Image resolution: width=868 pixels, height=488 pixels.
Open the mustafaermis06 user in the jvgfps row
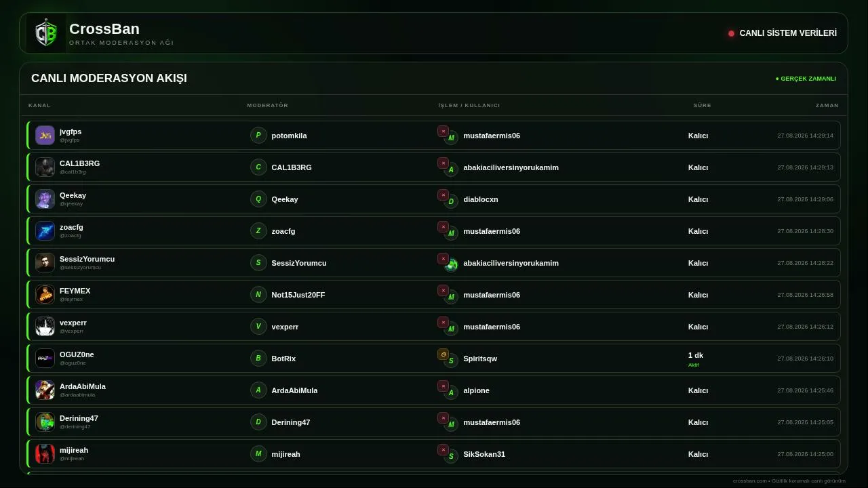[492, 136]
